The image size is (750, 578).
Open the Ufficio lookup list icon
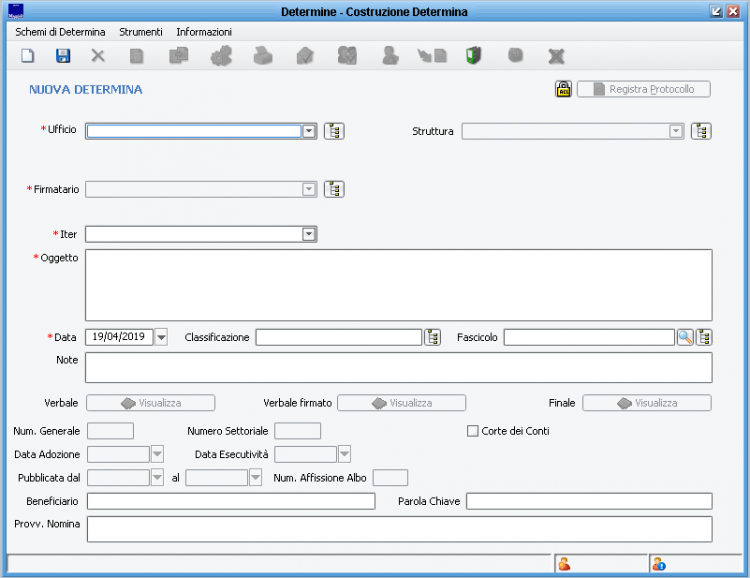point(334,131)
